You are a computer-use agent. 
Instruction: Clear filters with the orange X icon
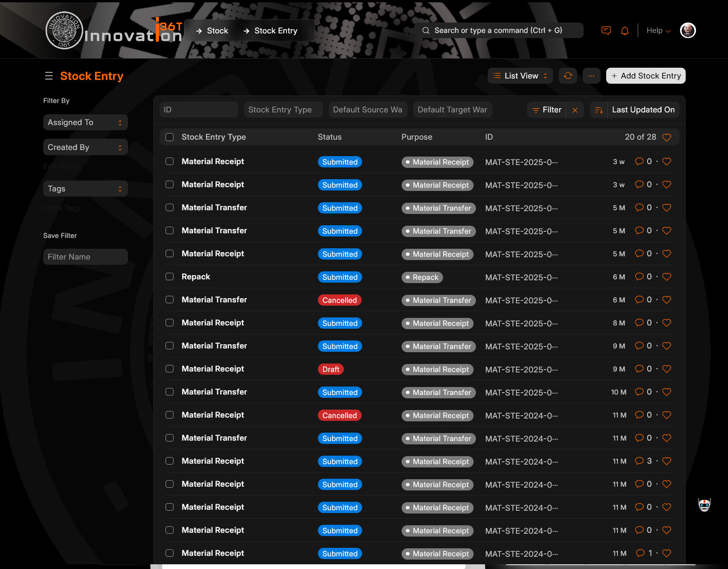(575, 110)
